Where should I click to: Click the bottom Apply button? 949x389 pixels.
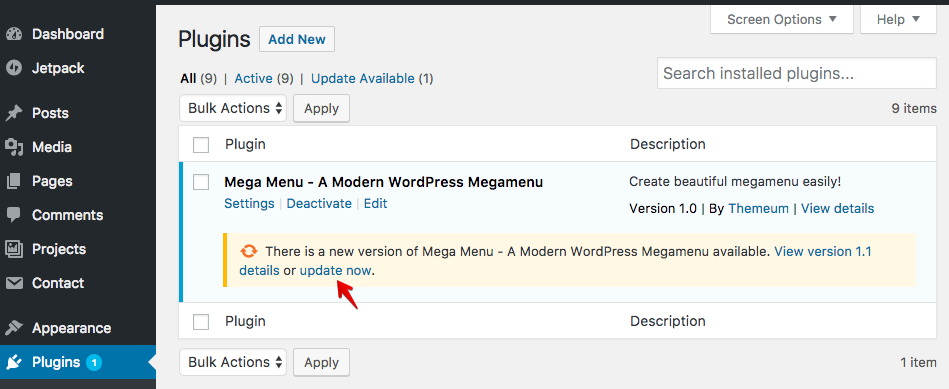(321, 362)
